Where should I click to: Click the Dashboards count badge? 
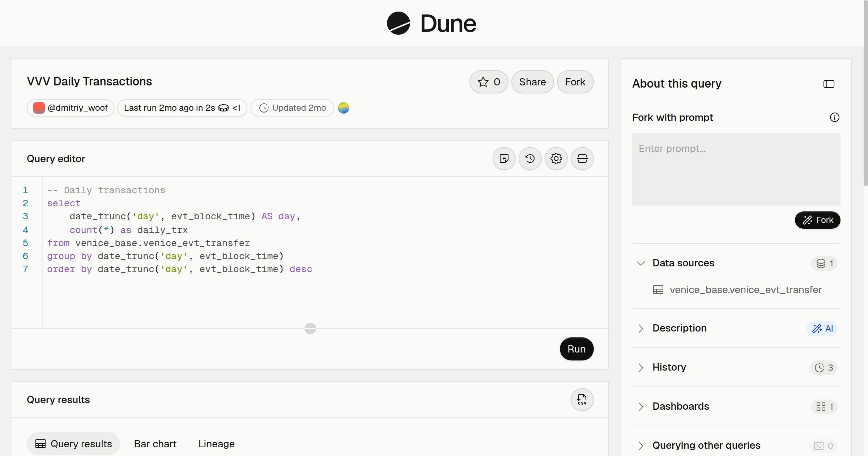[x=824, y=406]
